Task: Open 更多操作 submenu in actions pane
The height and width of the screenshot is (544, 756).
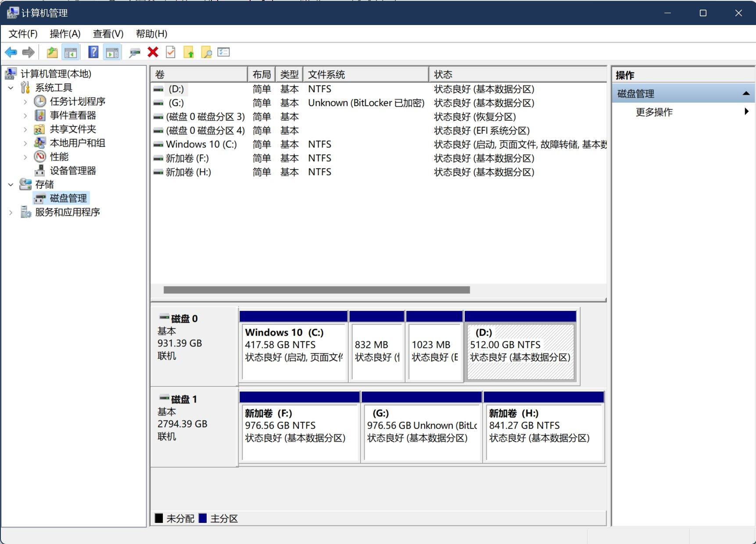Action: pyautogui.click(x=683, y=112)
